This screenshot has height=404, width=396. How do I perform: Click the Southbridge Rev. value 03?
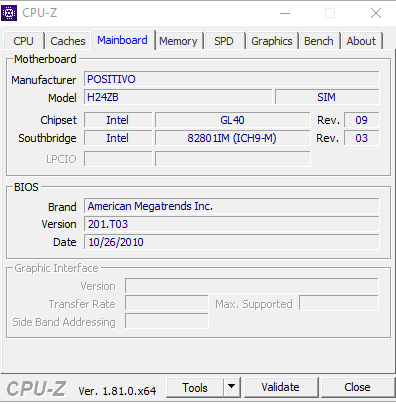pyautogui.click(x=362, y=138)
